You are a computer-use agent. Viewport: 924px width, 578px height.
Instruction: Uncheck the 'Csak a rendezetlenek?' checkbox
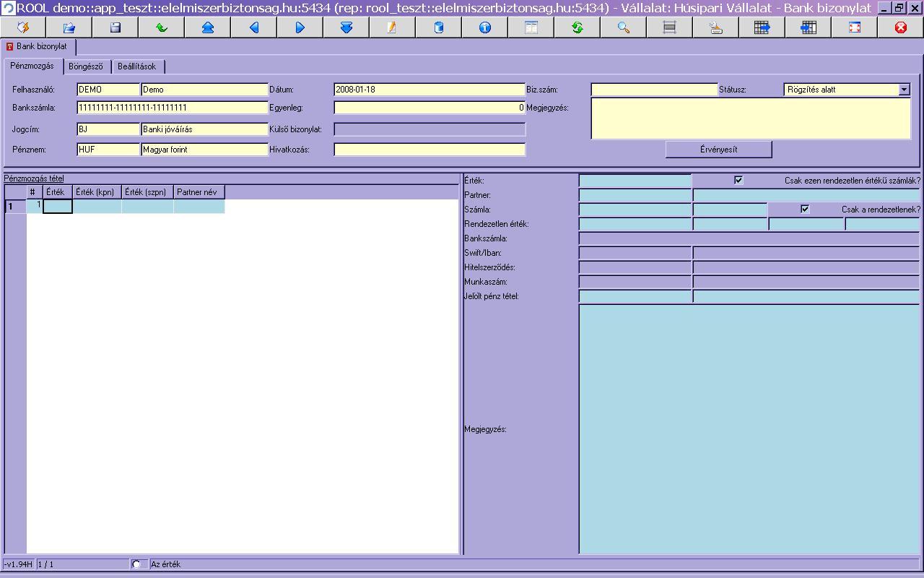[x=805, y=210]
